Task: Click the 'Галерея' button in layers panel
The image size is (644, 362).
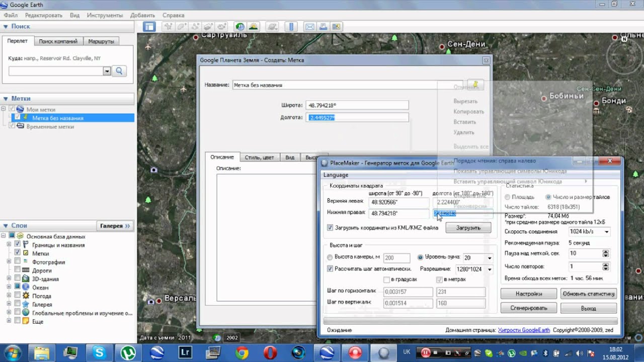Action: [x=115, y=226]
